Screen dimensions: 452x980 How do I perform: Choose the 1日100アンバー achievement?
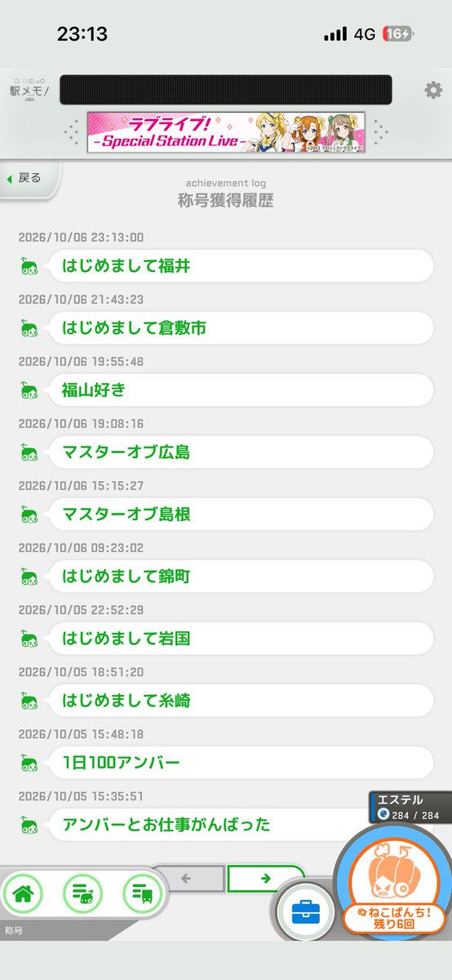pyautogui.click(x=239, y=763)
